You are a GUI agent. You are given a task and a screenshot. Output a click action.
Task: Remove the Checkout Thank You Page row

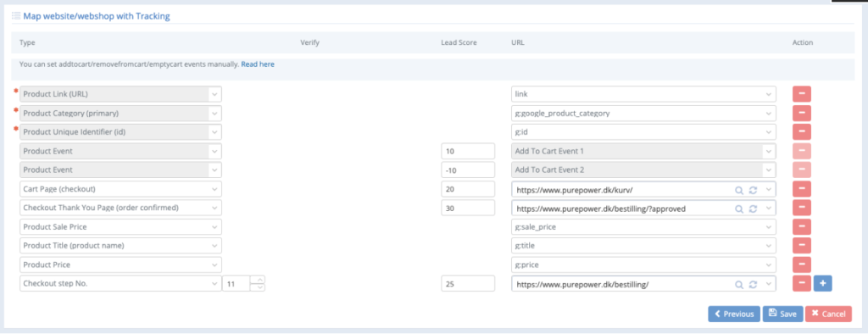coord(802,208)
